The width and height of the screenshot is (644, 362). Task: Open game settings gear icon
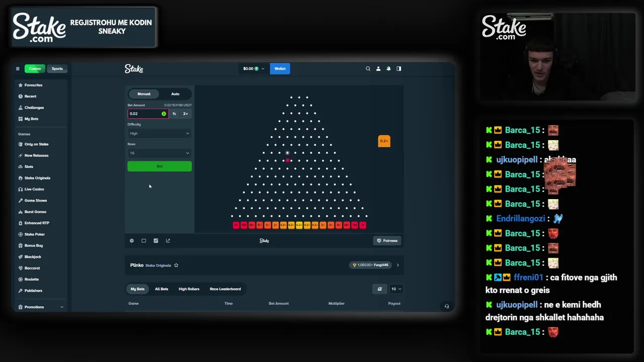click(132, 241)
